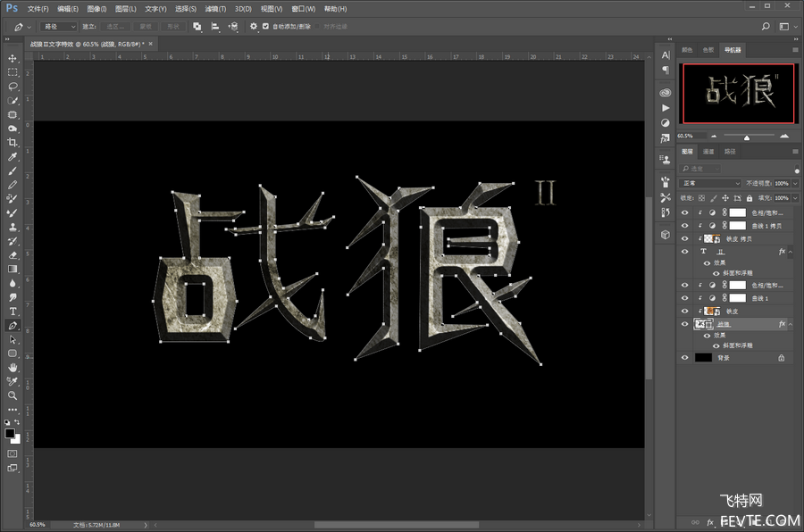Open the workspace switcher dropdown at top right

coord(786,26)
